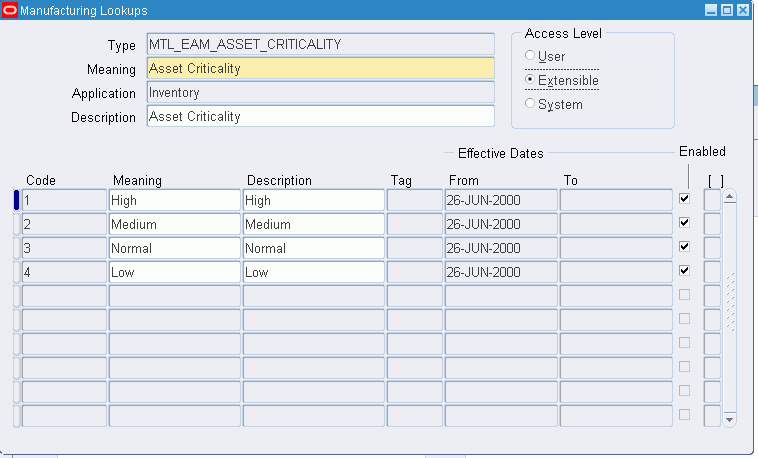The height and width of the screenshot is (458, 758).
Task: Click the Description cell Low
Action: (314, 272)
